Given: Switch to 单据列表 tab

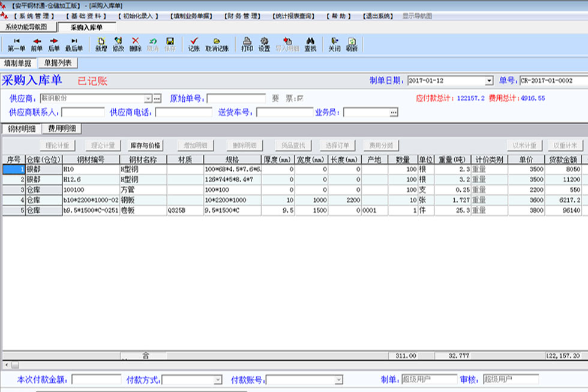Looking at the screenshot, I should pyautogui.click(x=58, y=63).
